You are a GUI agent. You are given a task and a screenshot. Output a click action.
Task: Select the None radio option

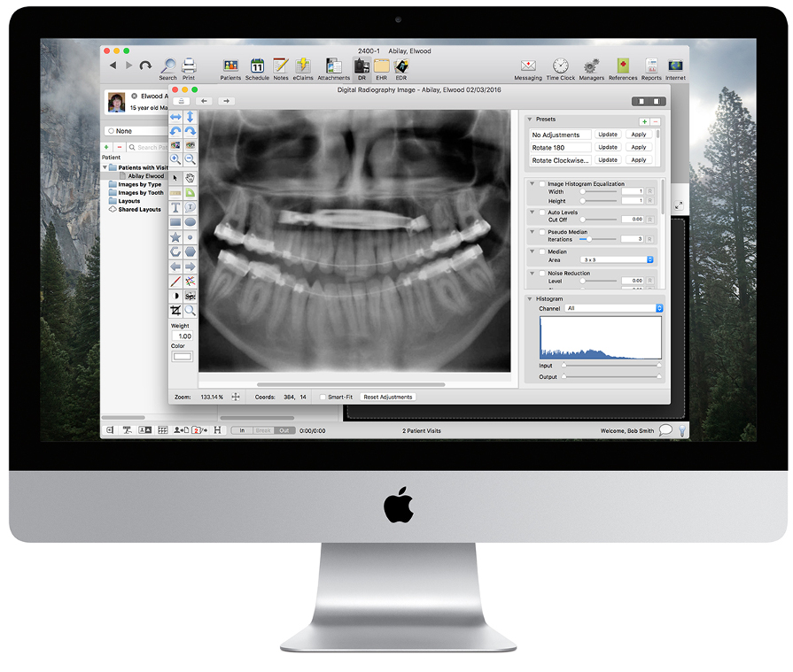point(112,131)
